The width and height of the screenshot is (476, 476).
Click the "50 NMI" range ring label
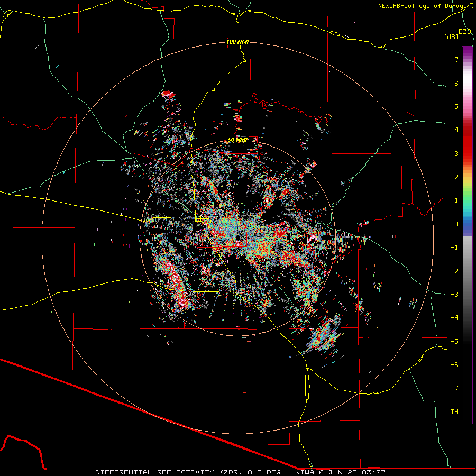(237, 140)
